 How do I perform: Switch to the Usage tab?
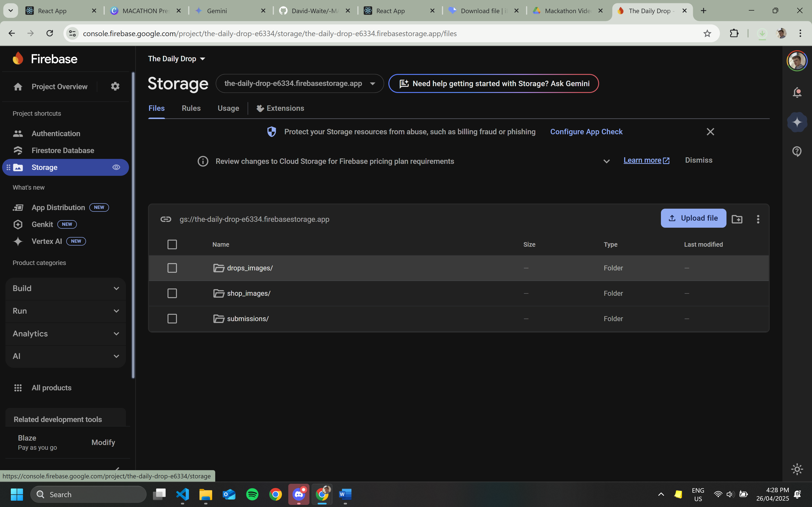click(x=228, y=108)
